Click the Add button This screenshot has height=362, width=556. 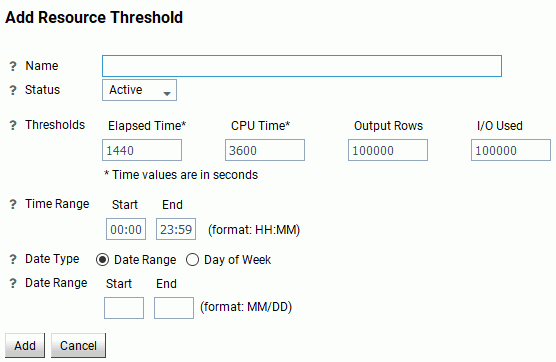(25, 345)
